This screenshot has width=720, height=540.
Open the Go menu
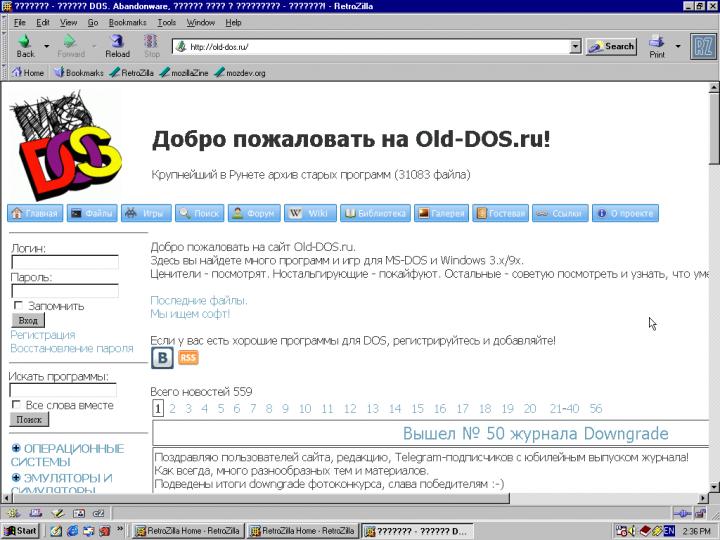coord(93,22)
